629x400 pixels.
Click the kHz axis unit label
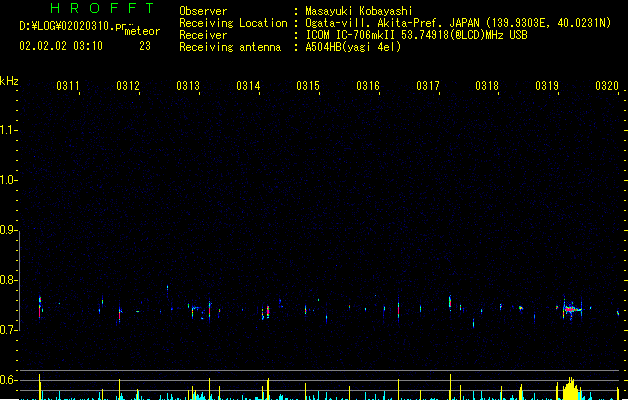[9, 81]
